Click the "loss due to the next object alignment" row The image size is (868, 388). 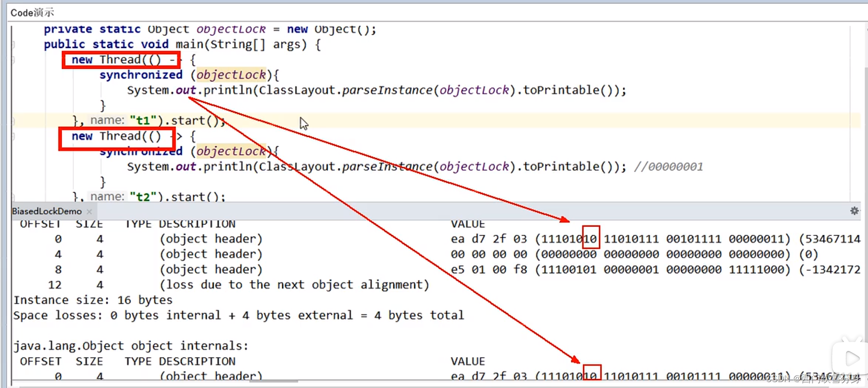pos(294,285)
